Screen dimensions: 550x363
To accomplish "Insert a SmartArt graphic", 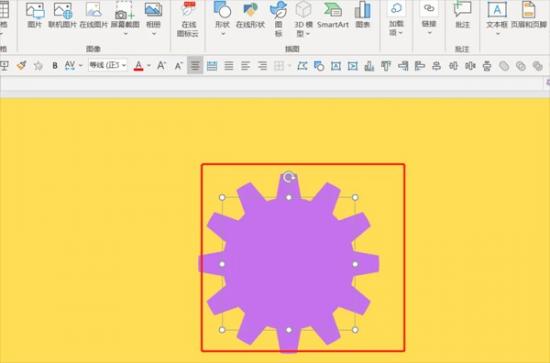I will (x=333, y=15).
